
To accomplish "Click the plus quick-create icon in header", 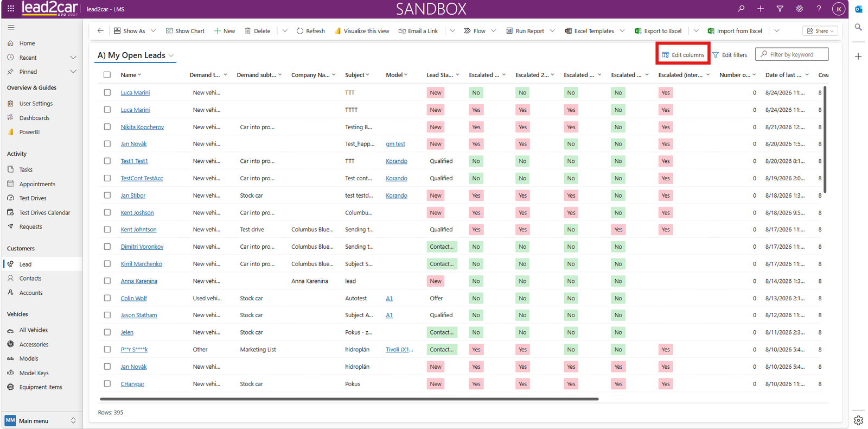I will pyautogui.click(x=761, y=9).
